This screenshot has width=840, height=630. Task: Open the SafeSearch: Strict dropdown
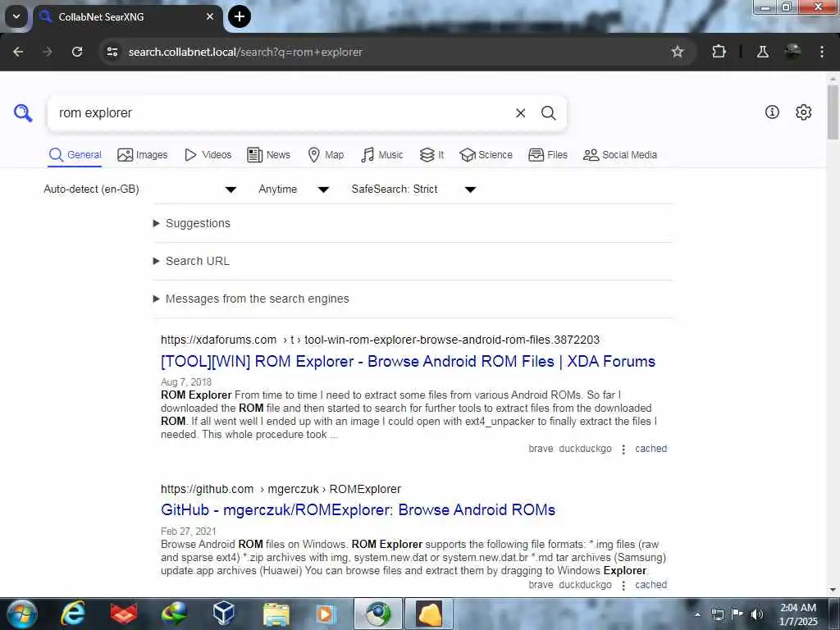[x=413, y=189]
